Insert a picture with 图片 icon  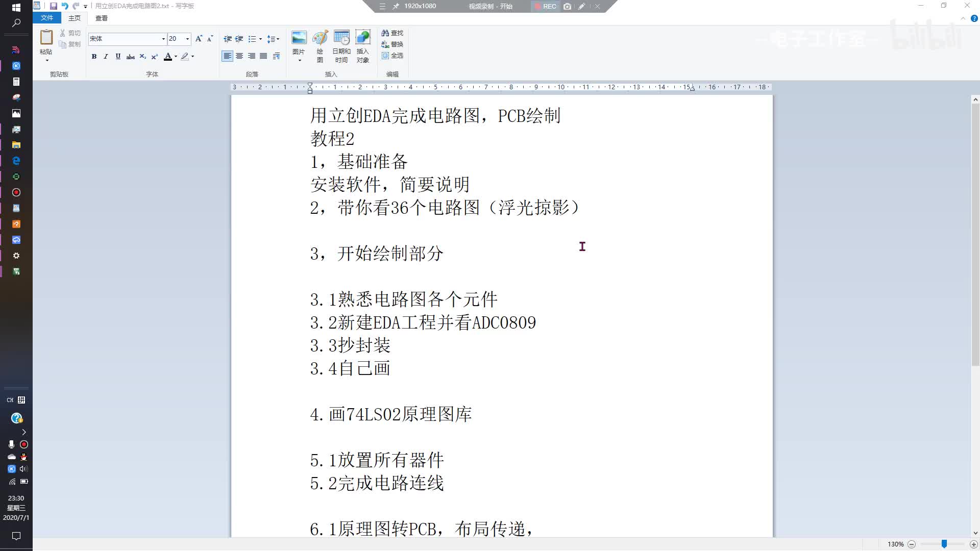[299, 38]
